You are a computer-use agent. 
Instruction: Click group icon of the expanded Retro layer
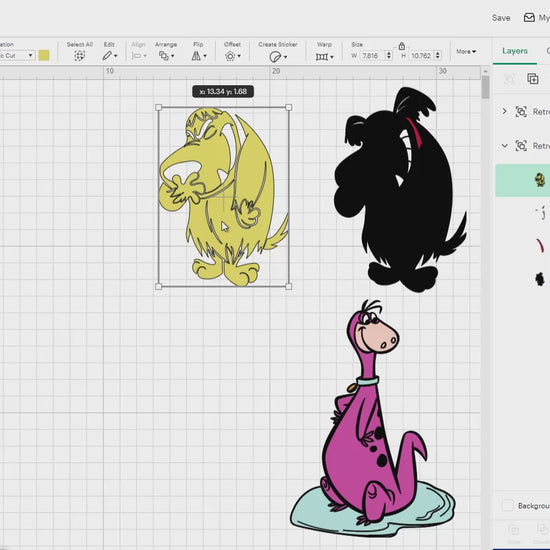(x=521, y=145)
